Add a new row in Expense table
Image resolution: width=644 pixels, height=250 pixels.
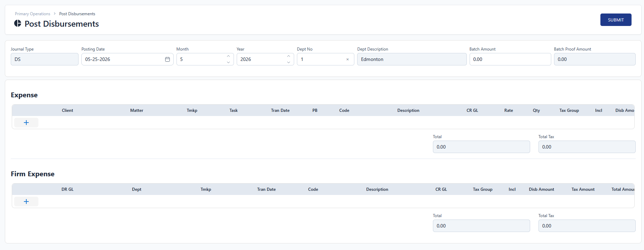tap(26, 123)
